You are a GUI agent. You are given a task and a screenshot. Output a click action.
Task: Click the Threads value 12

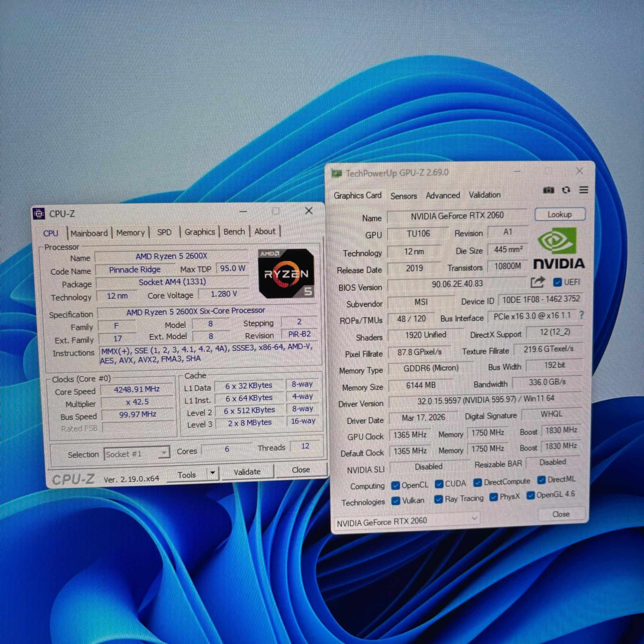point(305,446)
